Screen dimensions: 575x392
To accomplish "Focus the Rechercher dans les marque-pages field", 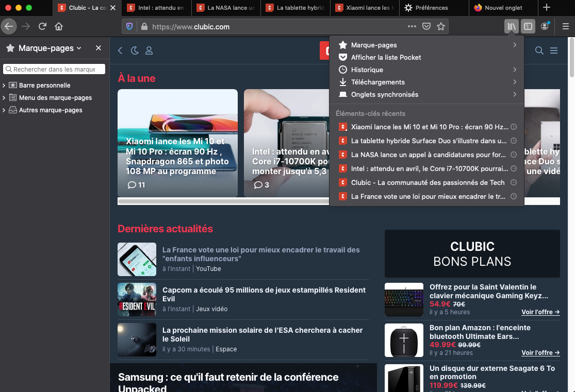I will pos(54,69).
